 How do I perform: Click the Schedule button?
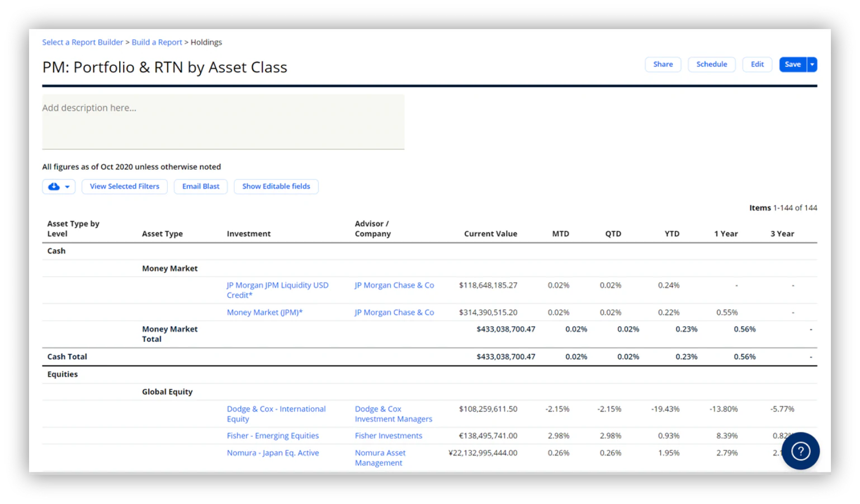711,65
